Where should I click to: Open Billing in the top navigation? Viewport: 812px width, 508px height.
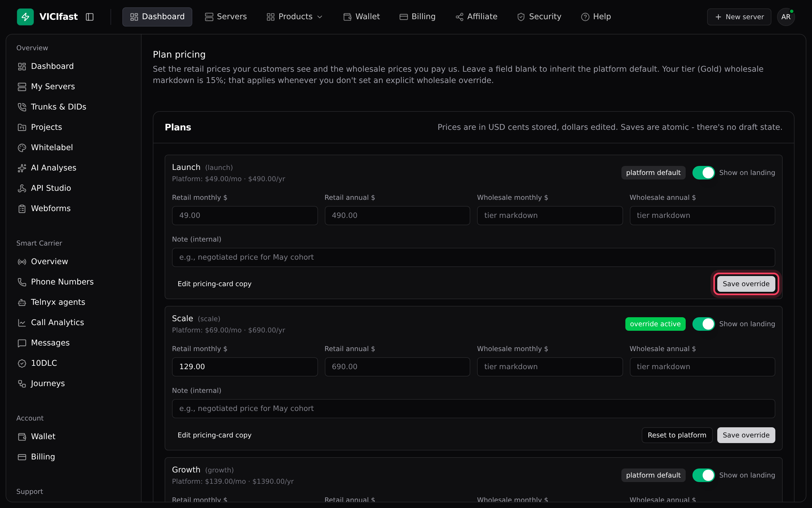click(417, 17)
